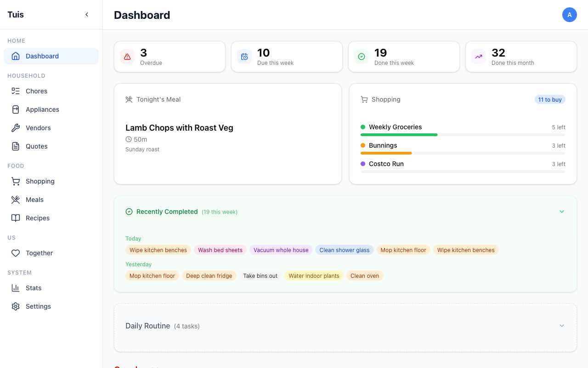Select the Recipes book icon
Screen dimensions: 588x368
(x=16, y=218)
